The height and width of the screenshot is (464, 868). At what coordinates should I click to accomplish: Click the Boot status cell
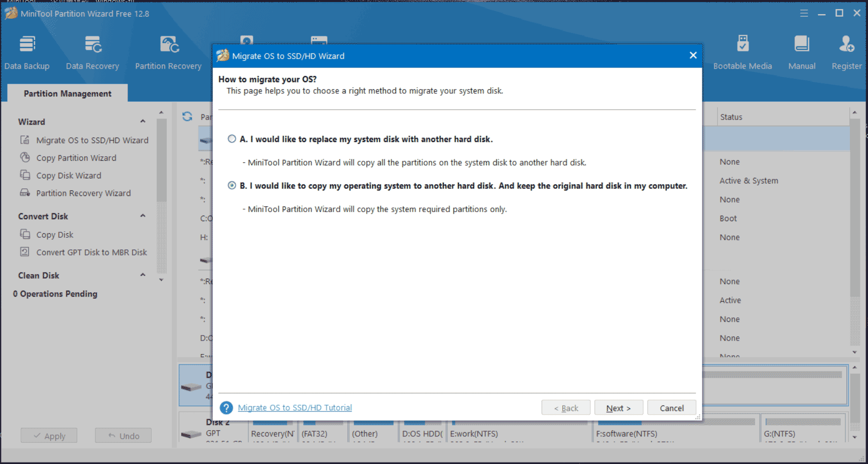click(728, 218)
